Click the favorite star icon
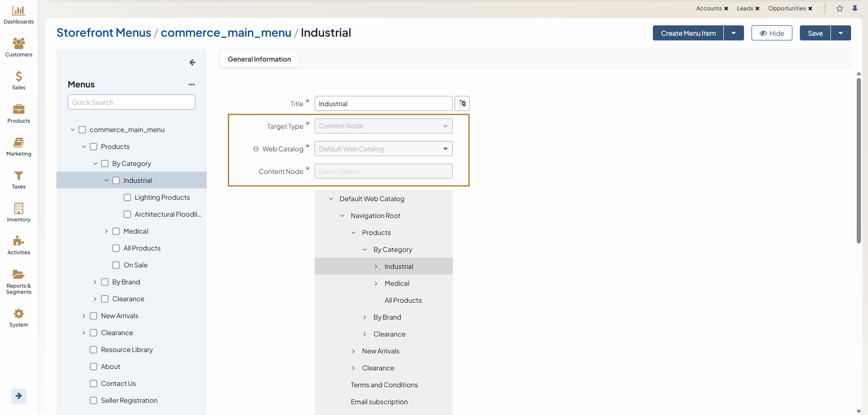Screen dimensions: 868x415 840,8
